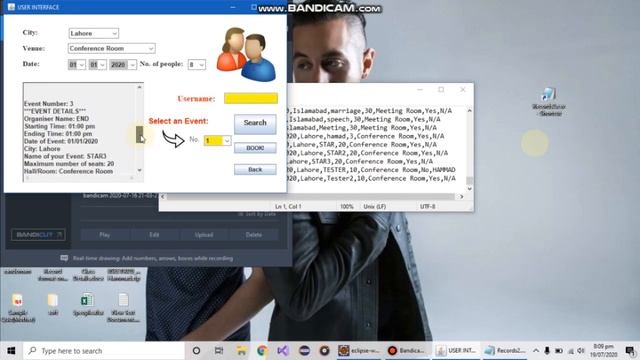Open Google Chrome from the taskbar
This screenshot has height=360, width=640.
tap(262, 351)
